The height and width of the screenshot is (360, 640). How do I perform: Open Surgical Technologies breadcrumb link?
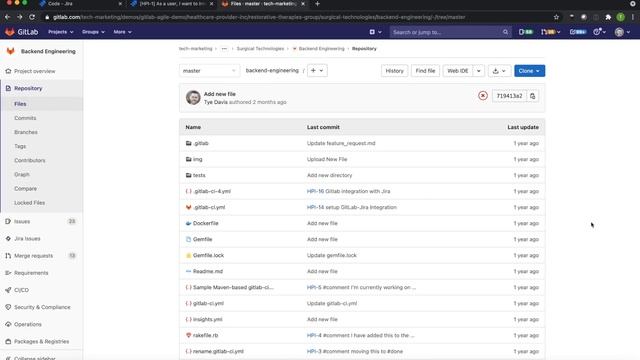pyautogui.click(x=260, y=49)
